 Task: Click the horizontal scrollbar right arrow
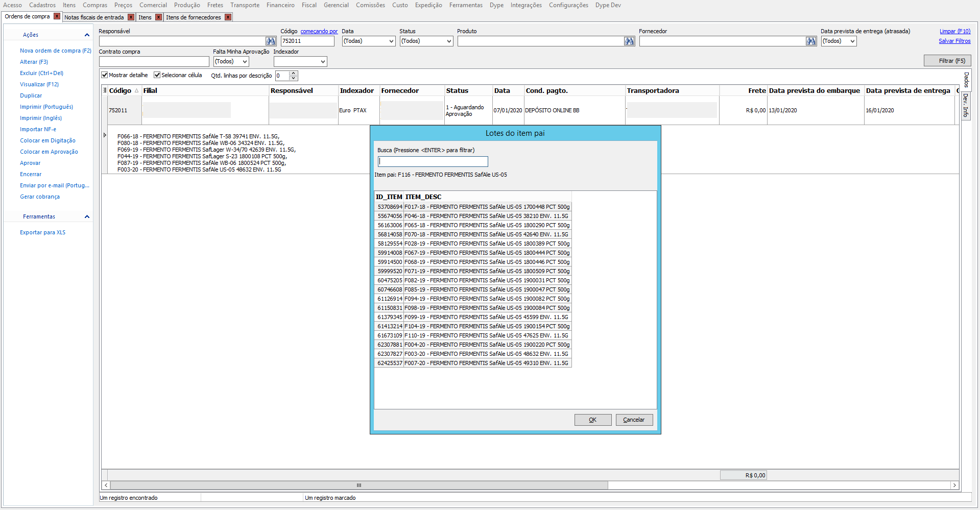(954, 485)
